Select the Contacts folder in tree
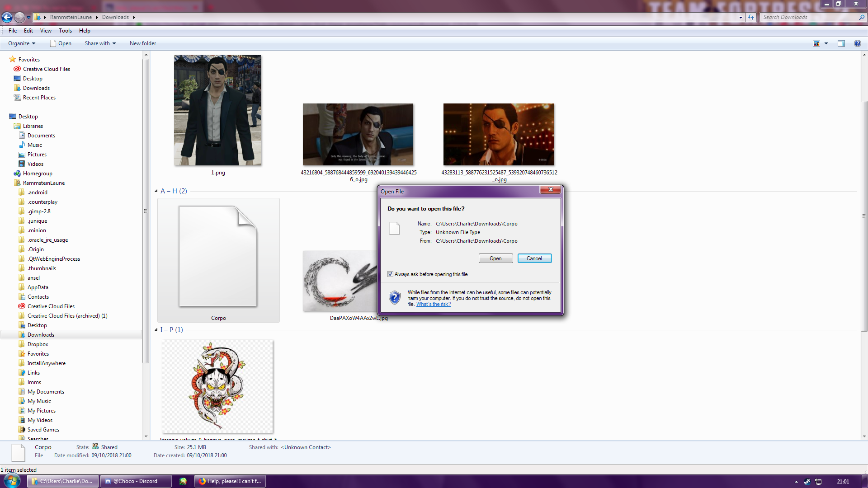This screenshot has width=868, height=488. tap(38, 297)
